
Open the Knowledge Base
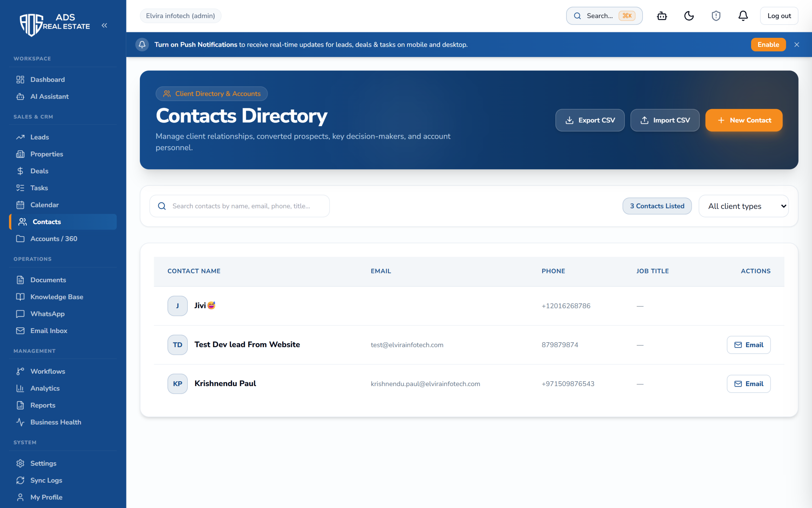coord(63,297)
